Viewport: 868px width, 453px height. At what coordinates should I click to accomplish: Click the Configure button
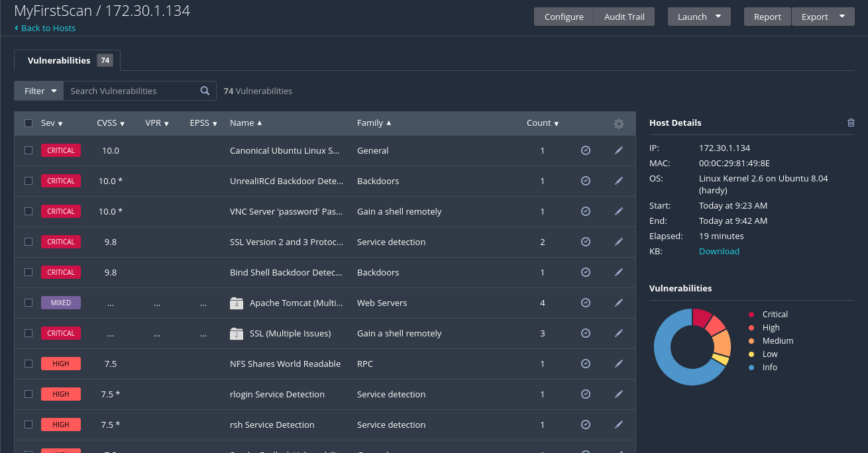(564, 17)
